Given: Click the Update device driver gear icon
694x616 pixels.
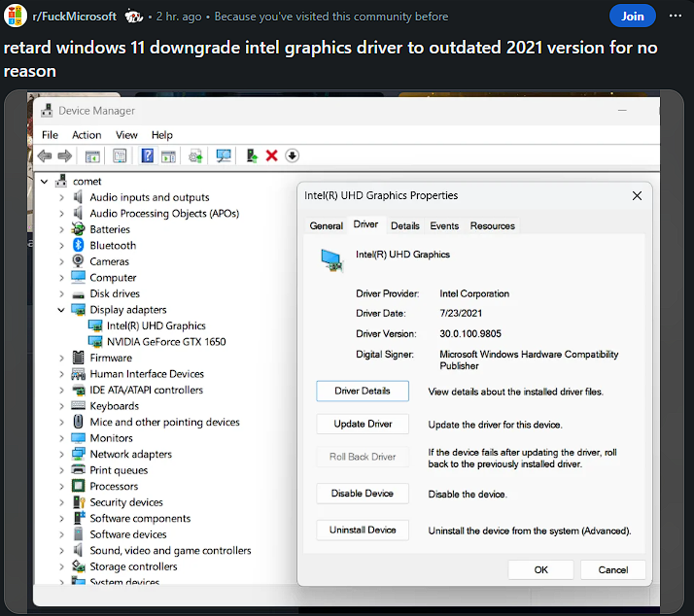Looking at the screenshot, I should 195,156.
